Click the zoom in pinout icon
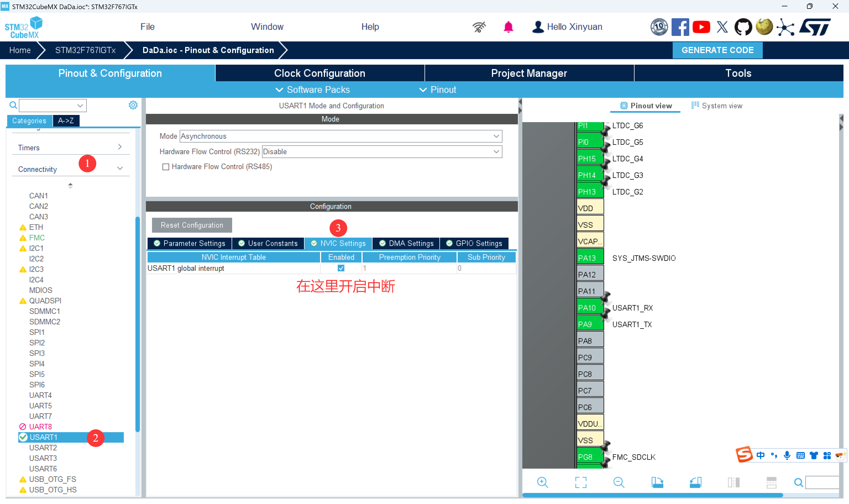Screen dimensions: 849x504 pyautogui.click(x=542, y=482)
